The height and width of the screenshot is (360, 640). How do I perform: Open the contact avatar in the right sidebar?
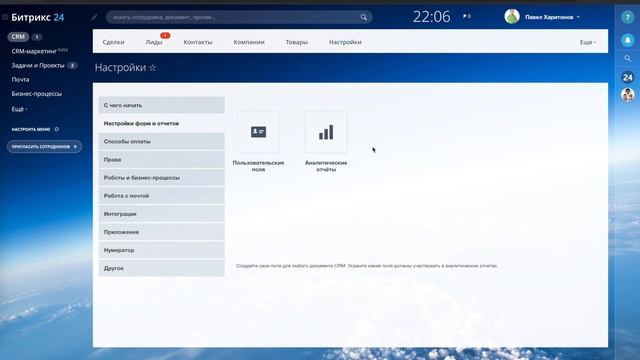[x=627, y=95]
